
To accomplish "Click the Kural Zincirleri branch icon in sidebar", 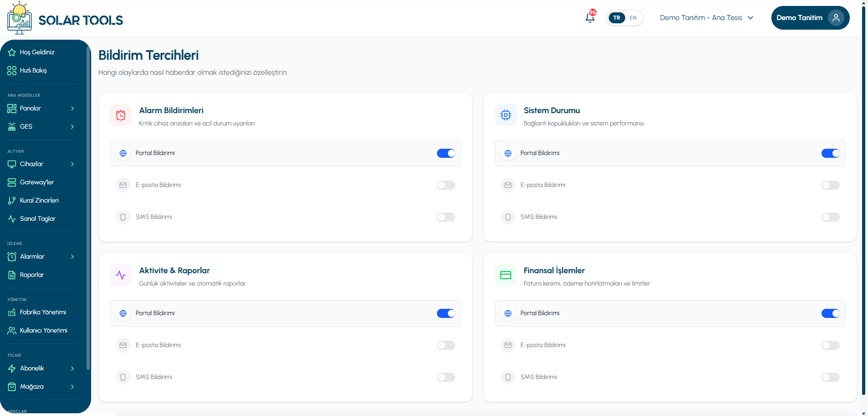I will tap(12, 201).
